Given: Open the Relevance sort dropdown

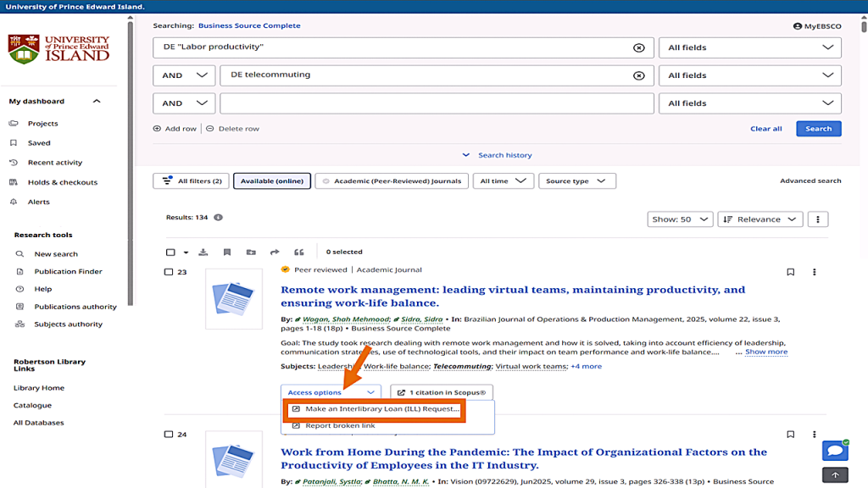Looking at the screenshot, I should pos(760,219).
